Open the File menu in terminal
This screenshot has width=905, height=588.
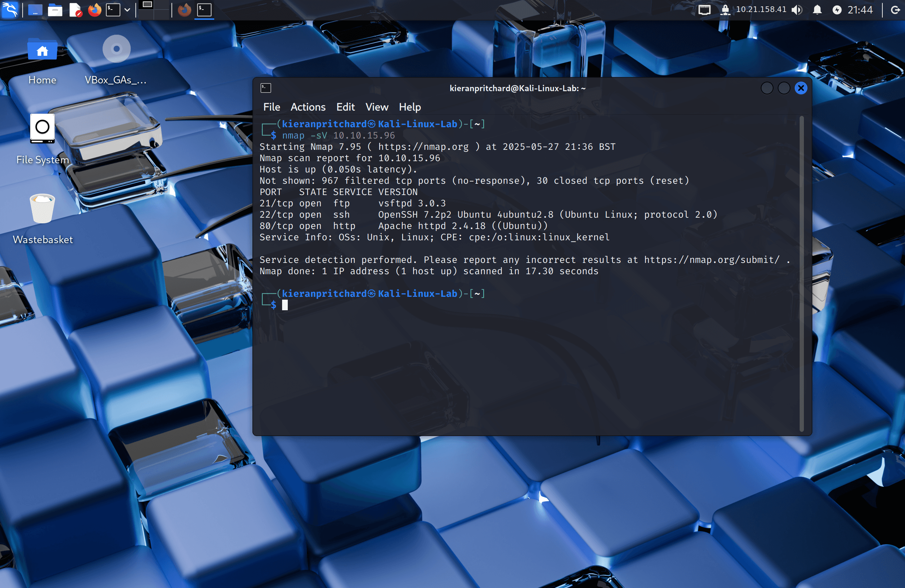271,107
